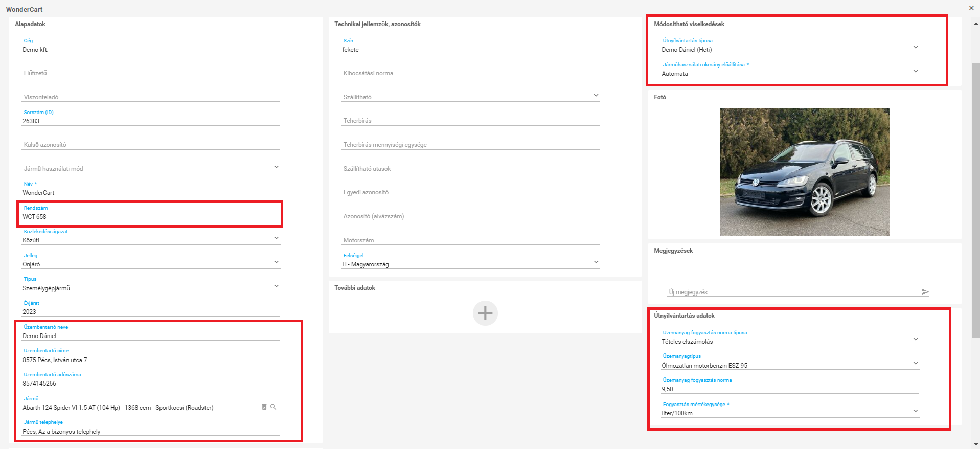Click into the Új megjegyzés note field

click(792, 292)
